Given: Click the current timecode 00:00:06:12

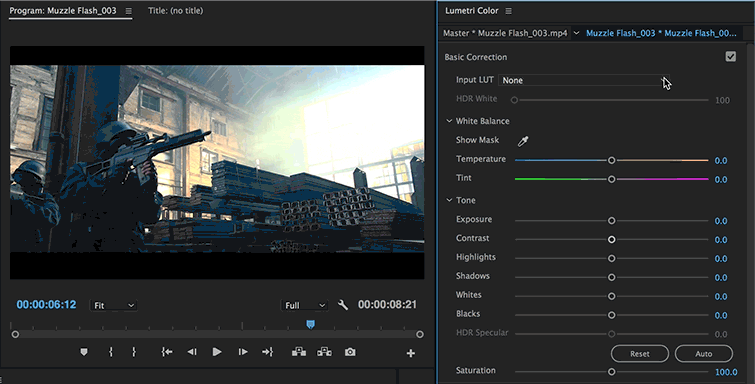Looking at the screenshot, I should point(46,305).
